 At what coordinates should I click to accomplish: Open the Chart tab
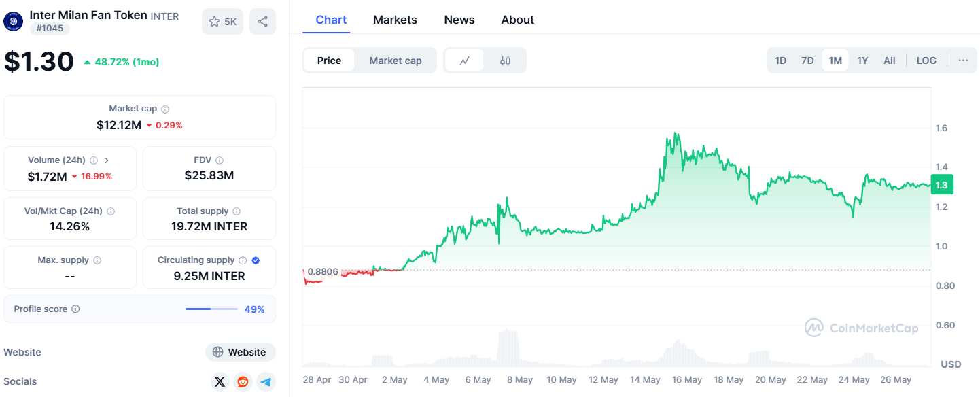pos(332,20)
